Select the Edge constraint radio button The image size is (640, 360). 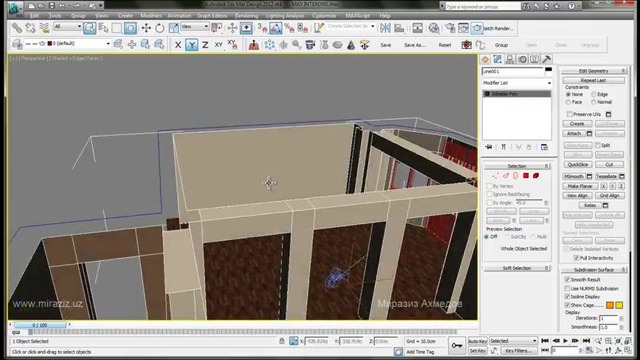coord(594,94)
